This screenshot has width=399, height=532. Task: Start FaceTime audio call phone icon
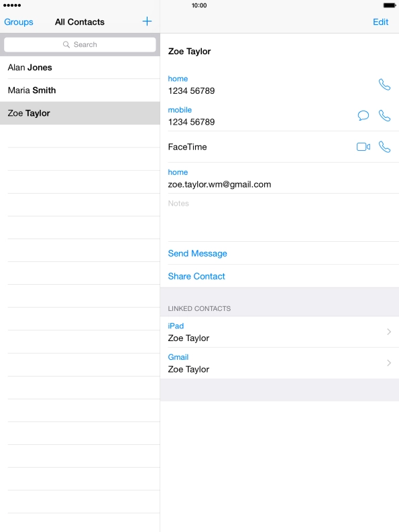pyautogui.click(x=384, y=147)
